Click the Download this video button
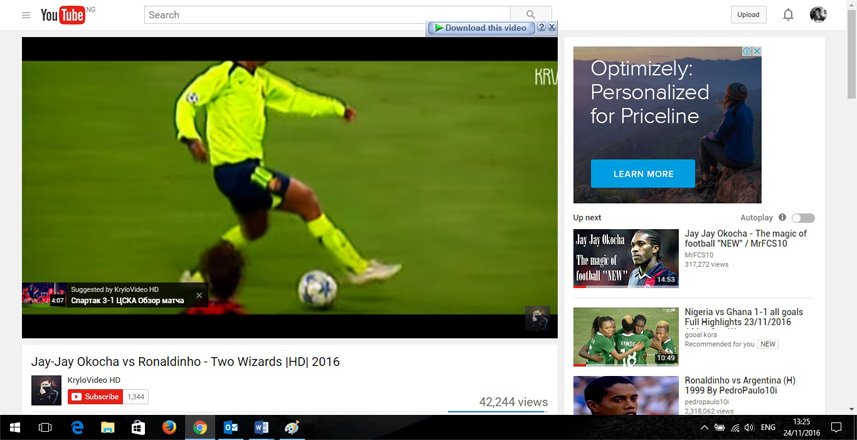Image resolution: width=857 pixels, height=440 pixels. tap(480, 28)
